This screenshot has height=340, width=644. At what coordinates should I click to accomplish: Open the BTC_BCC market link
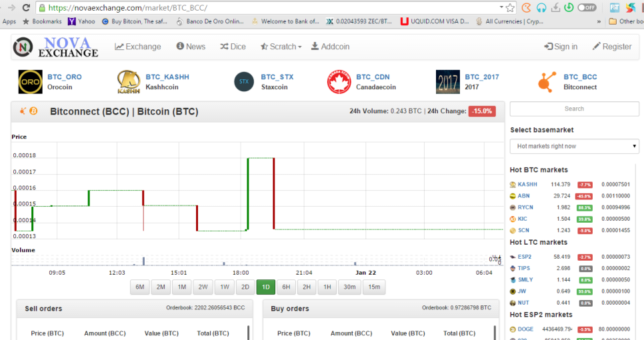(x=581, y=77)
